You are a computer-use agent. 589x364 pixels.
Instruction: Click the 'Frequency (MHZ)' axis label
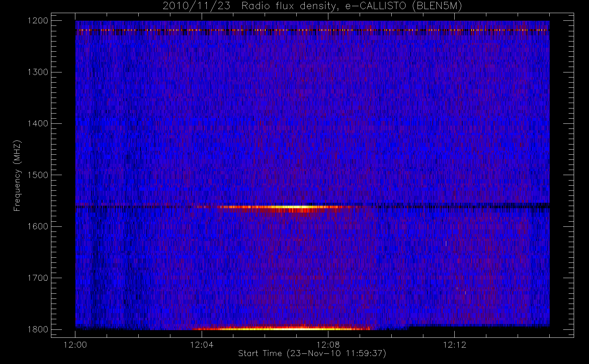point(17,175)
